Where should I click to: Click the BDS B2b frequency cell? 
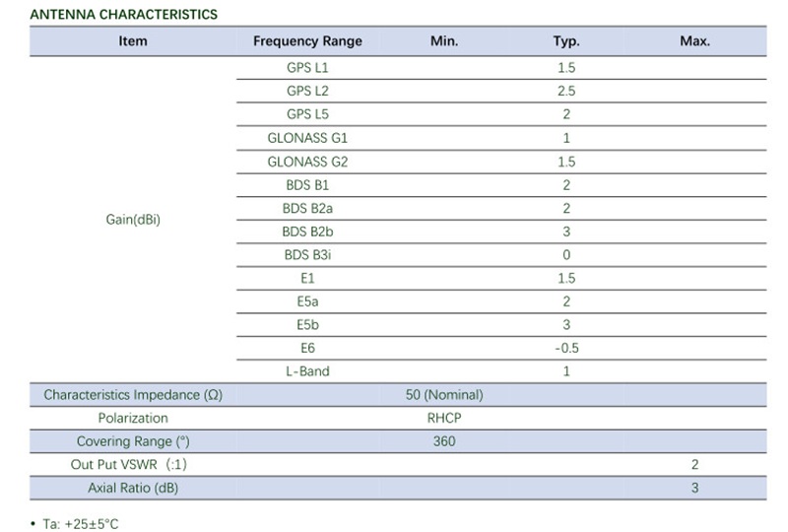coord(307,232)
